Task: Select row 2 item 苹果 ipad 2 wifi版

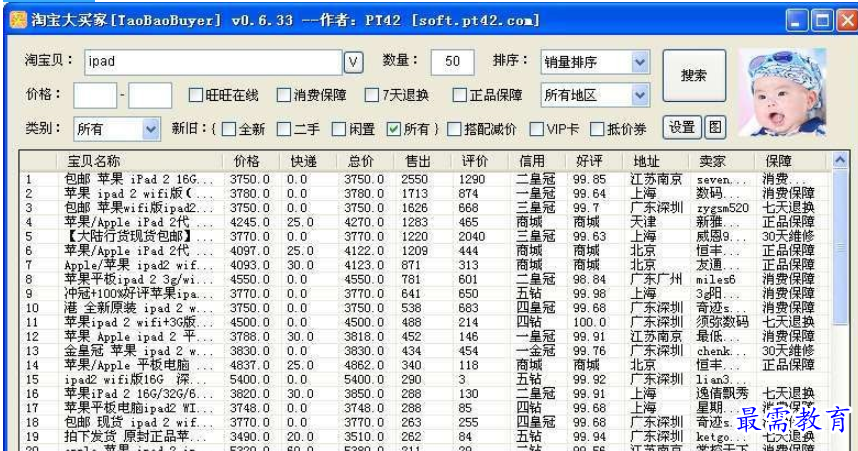Action: pos(138,193)
